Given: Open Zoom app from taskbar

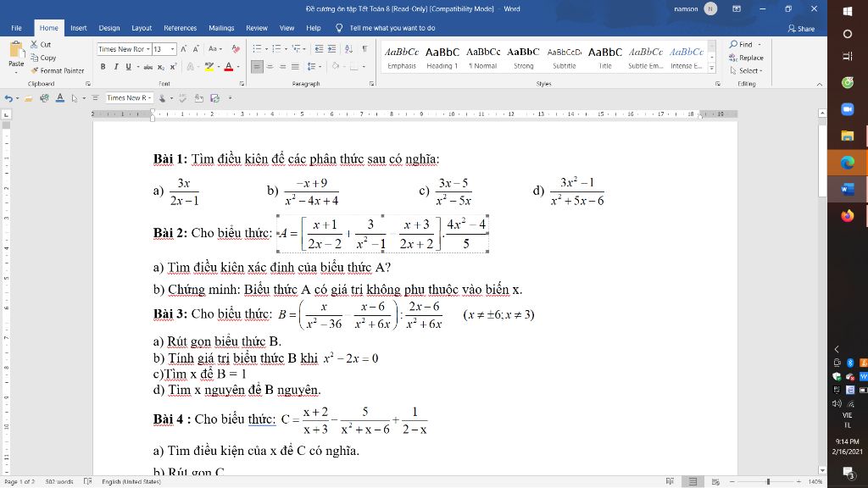Looking at the screenshot, I should coord(847,109).
